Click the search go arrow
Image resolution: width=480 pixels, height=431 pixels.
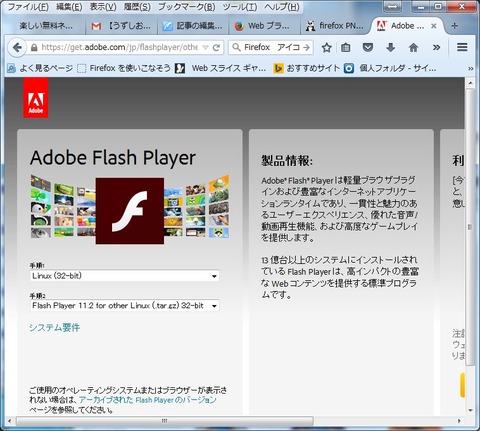[x=306, y=47]
